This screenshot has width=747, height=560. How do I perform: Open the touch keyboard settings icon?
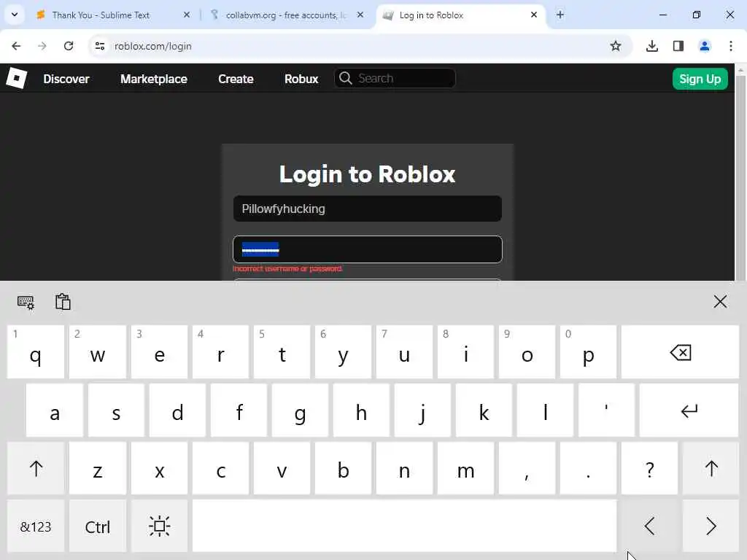(x=26, y=302)
